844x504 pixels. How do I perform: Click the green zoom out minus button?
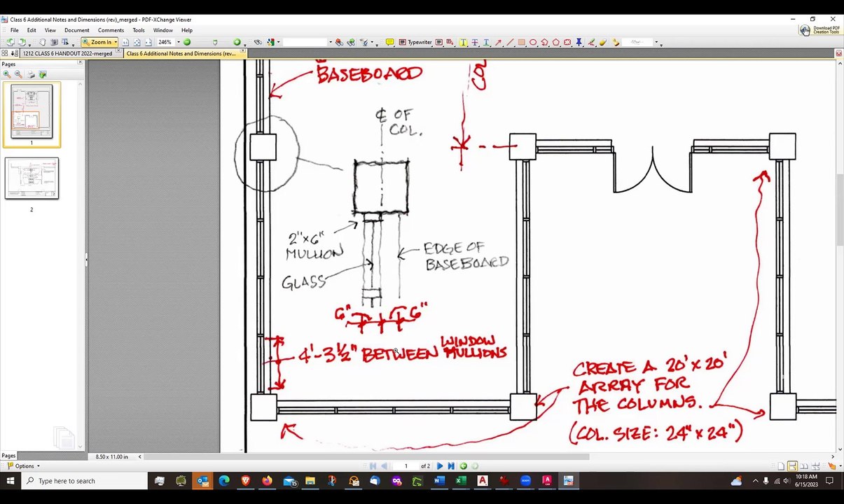pos(187,42)
